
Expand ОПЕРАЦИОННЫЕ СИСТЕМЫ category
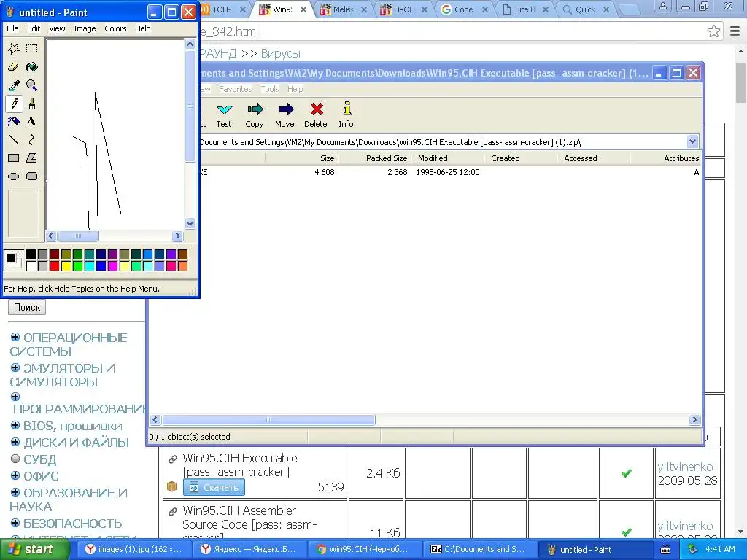coord(15,337)
